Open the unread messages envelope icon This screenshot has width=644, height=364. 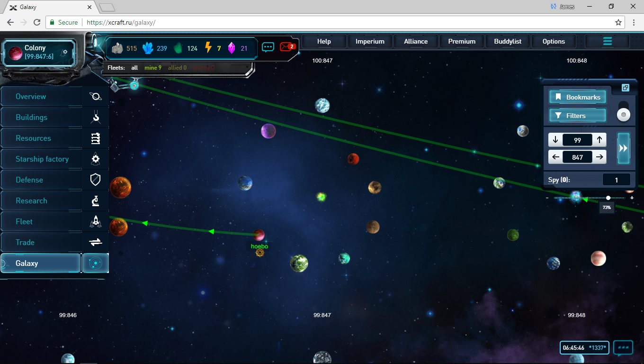tap(287, 47)
